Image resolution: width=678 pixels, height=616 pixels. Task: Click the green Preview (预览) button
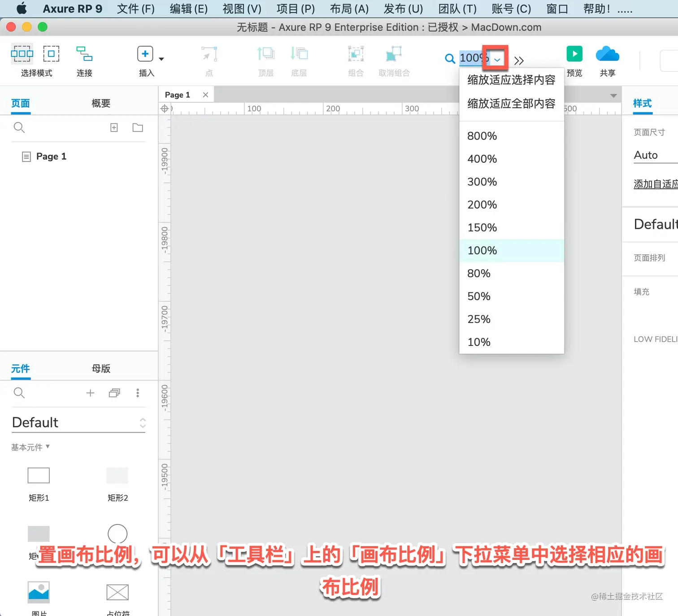point(574,54)
